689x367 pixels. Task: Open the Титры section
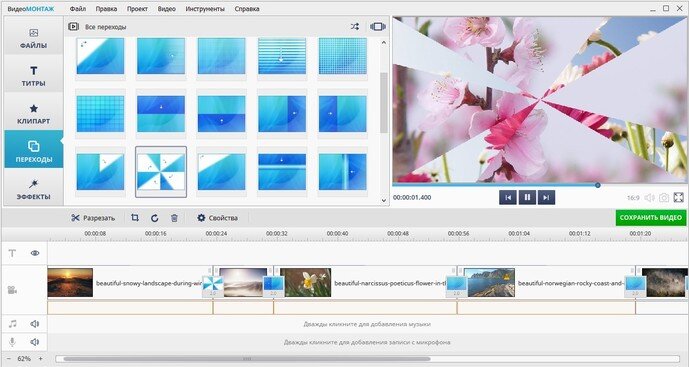point(33,76)
